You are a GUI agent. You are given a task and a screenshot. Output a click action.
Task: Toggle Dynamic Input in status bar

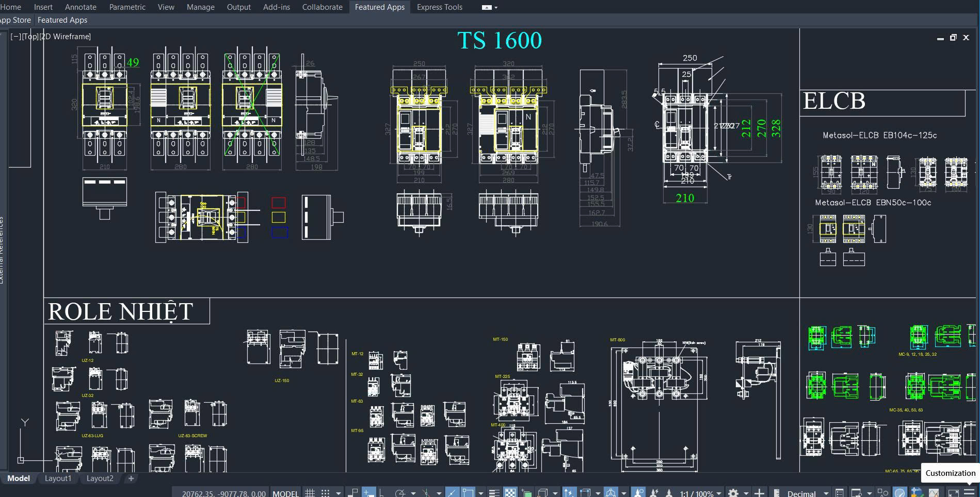(368, 493)
